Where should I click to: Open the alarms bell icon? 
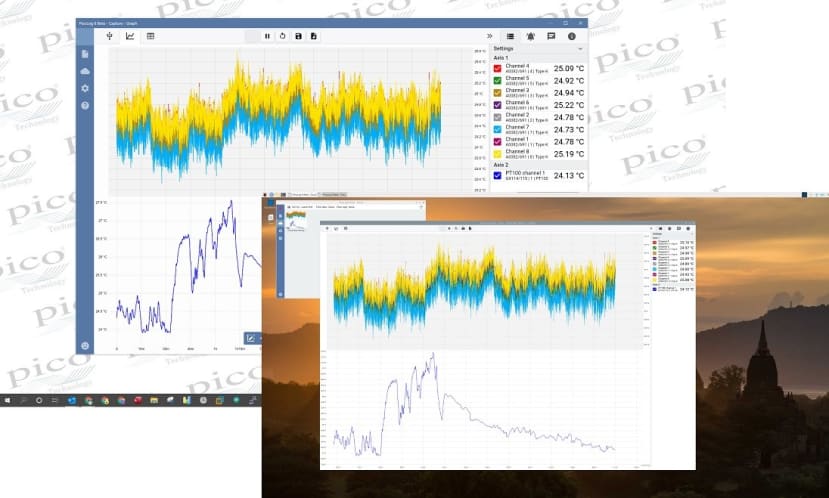click(530, 36)
